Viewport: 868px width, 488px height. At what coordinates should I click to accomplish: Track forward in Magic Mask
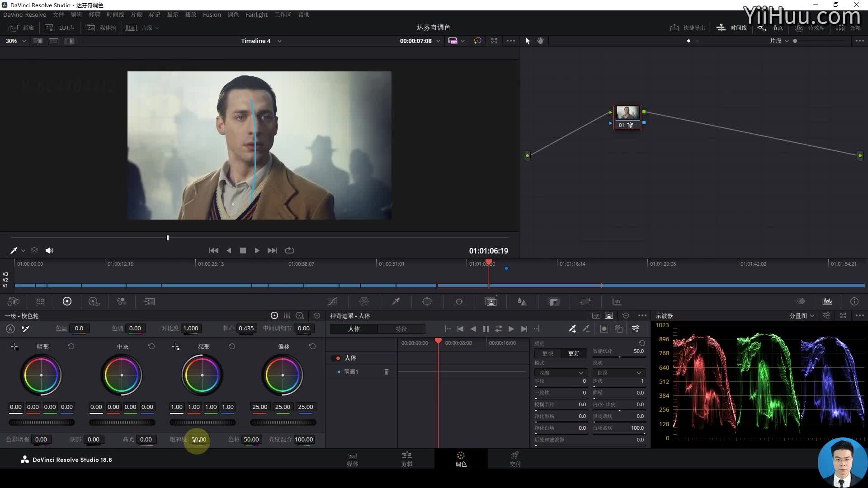coord(511,329)
